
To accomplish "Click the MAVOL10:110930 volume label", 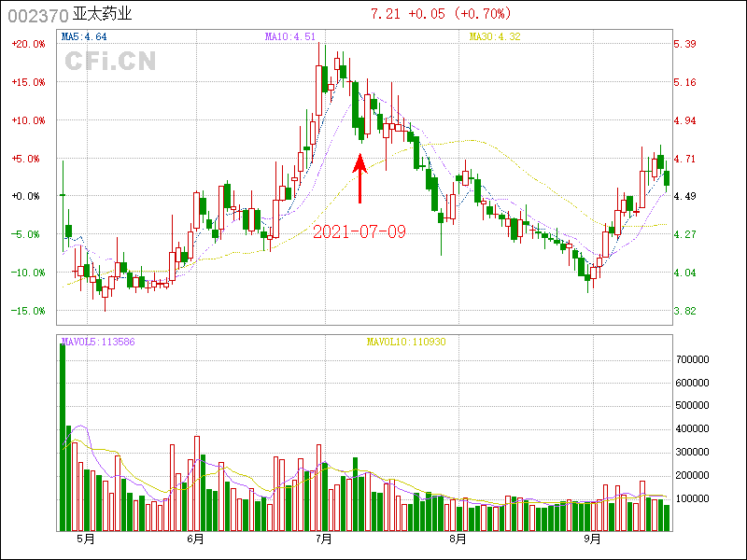I will pyautogui.click(x=405, y=342).
